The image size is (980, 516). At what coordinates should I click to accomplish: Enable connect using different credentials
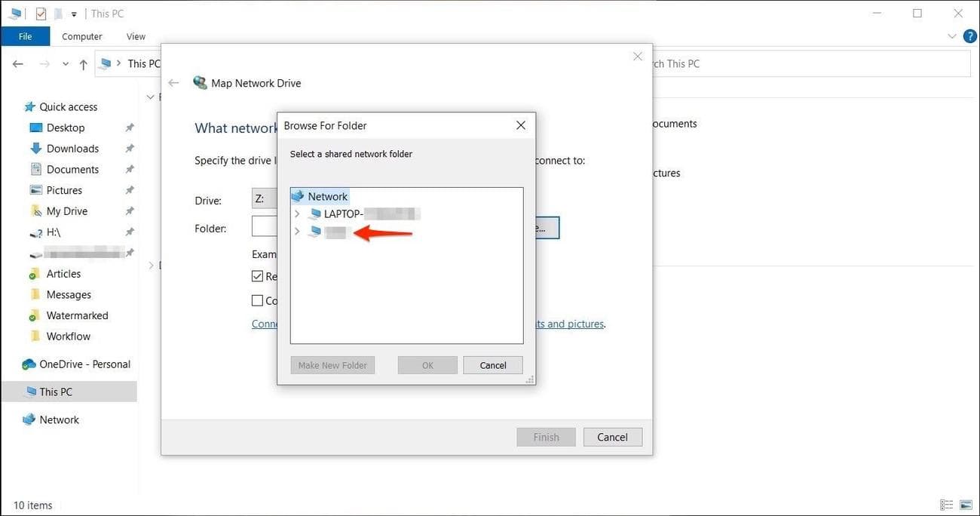[x=257, y=300]
